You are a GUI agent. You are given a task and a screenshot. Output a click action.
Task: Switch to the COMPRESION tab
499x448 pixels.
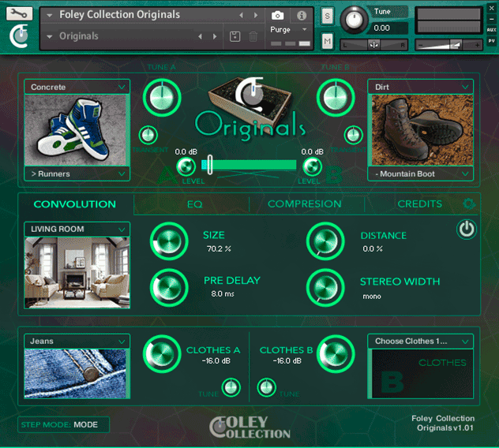[x=305, y=203]
